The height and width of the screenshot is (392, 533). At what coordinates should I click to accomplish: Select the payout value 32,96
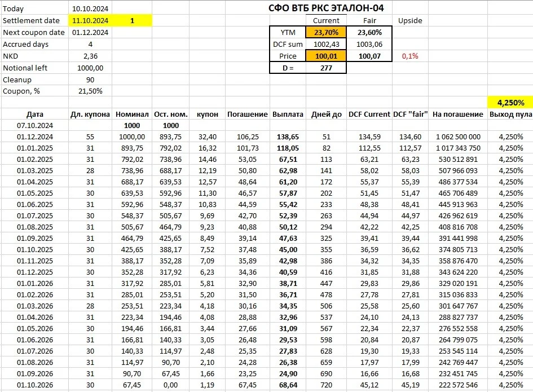pos(288,317)
